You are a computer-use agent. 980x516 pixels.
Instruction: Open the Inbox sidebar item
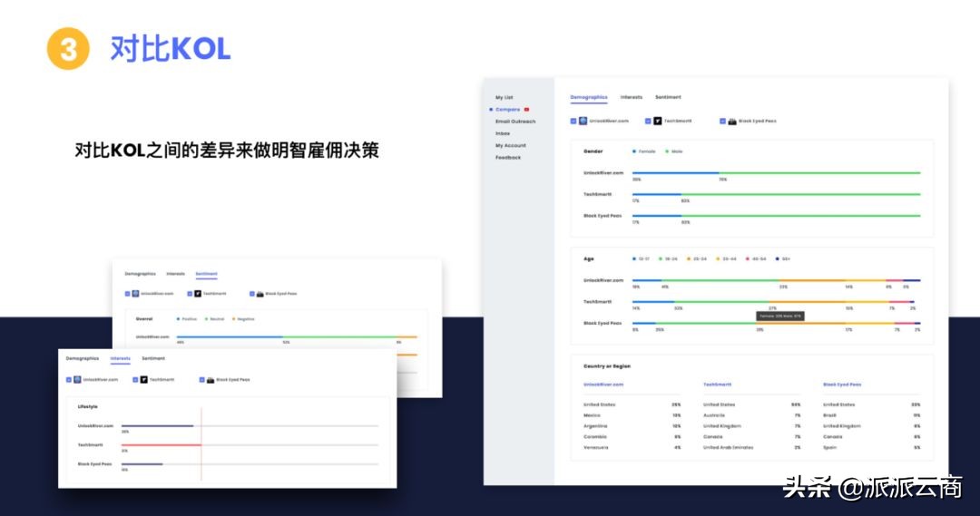click(x=503, y=133)
